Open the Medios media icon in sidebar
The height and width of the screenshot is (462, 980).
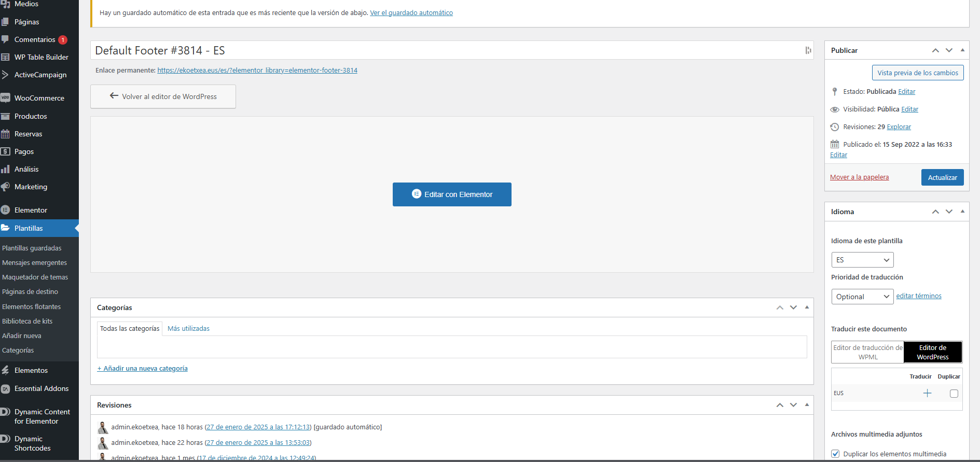pos(5,4)
